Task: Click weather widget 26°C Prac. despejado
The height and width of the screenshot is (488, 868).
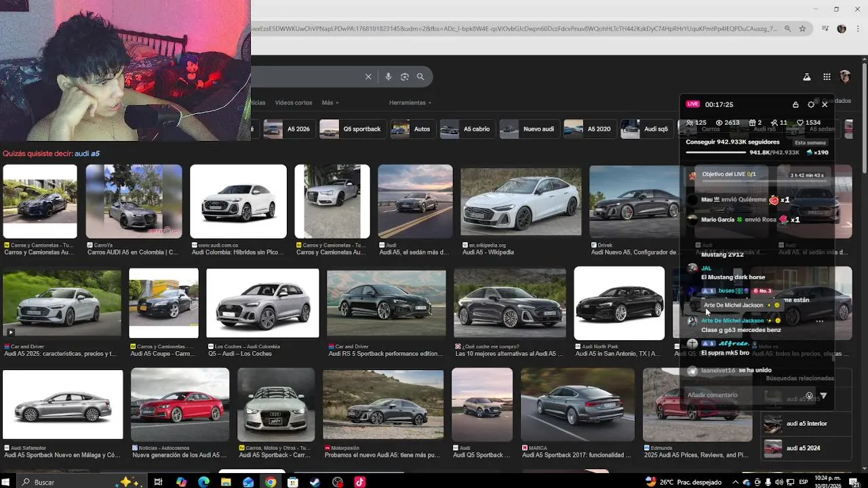Action: point(684,482)
